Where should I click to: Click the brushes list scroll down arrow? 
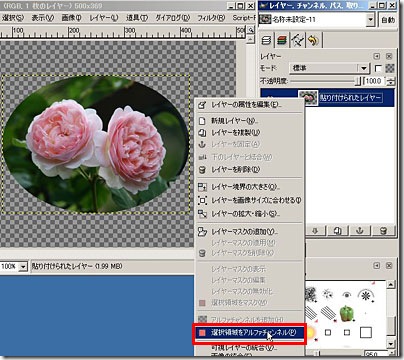point(391,343)
